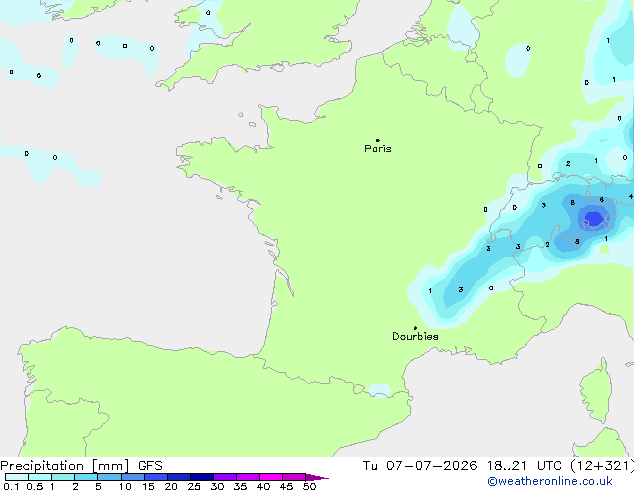Select the 35–40 mm legend swatch
The image size is (634, 490).
(x=247, y=477)
